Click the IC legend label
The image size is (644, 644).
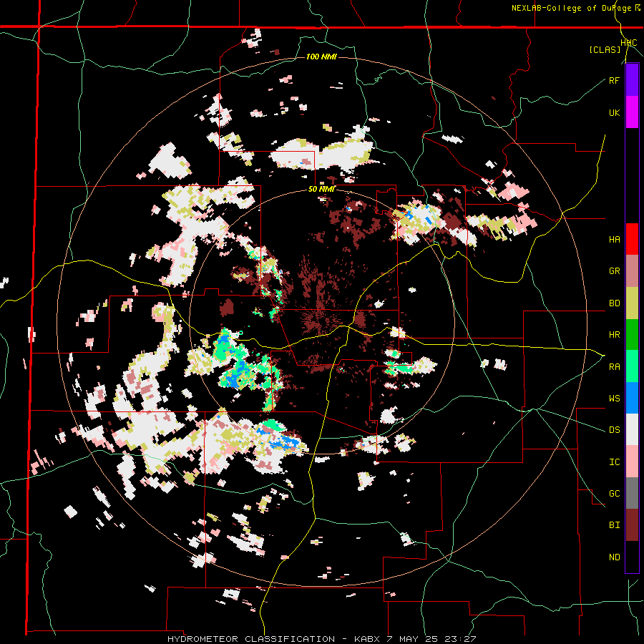[614, 462]
